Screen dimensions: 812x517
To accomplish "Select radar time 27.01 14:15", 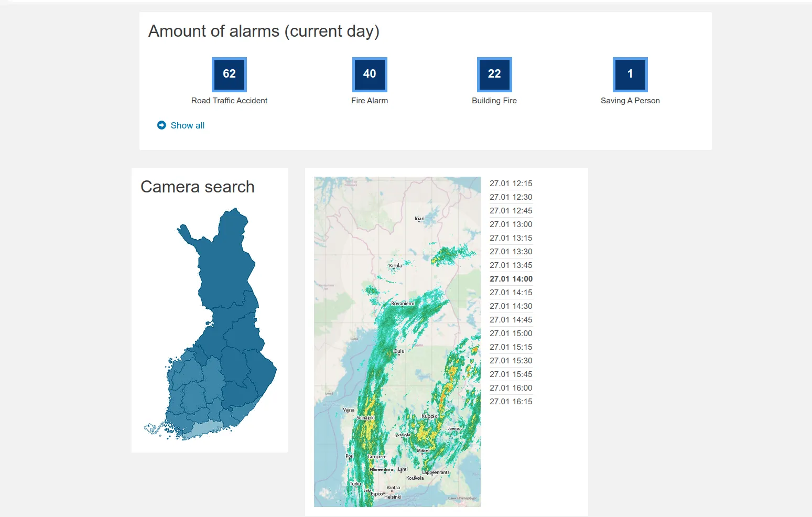I will pos(511,293).
